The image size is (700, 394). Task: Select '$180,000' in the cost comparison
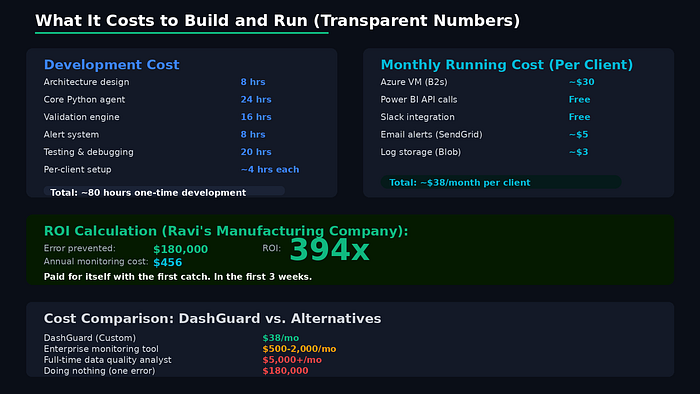point(285,371)
